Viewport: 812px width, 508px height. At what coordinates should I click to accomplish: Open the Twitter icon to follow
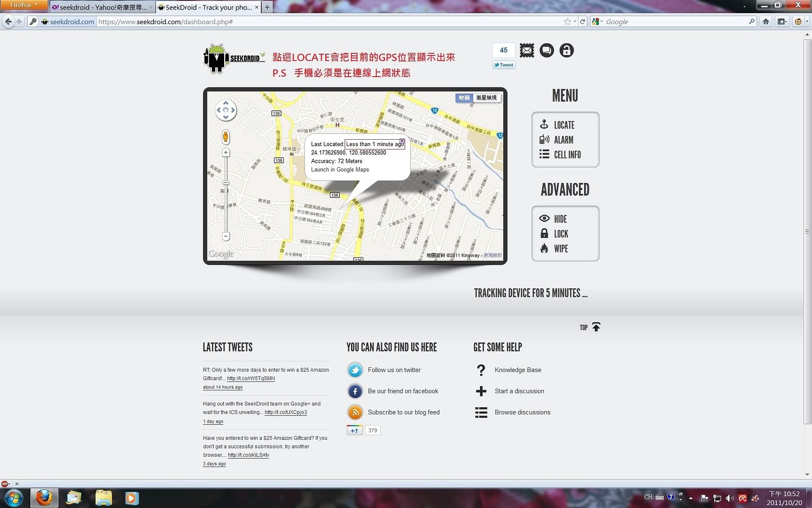coord(355,370)
